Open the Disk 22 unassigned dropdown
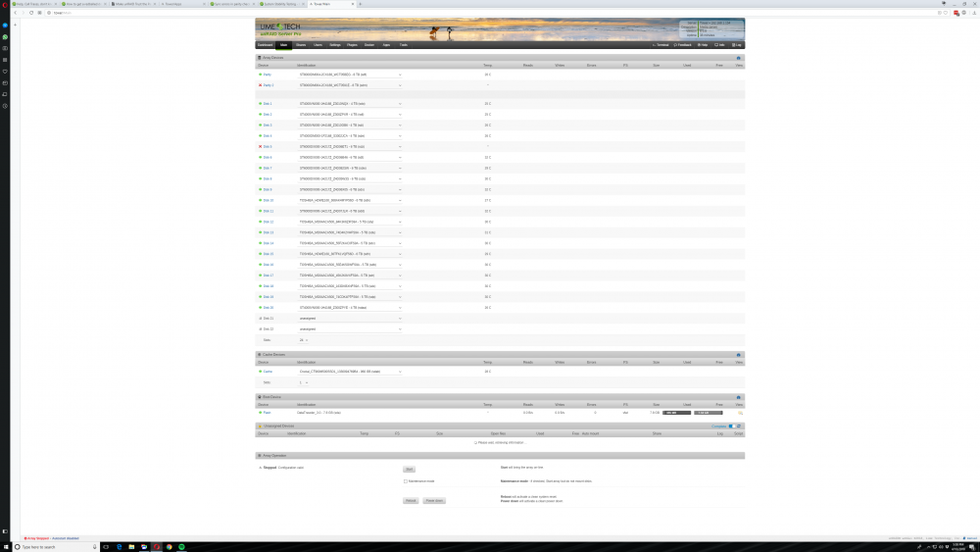The width and height of the screenshot is (980, 552). click(350, 328)
